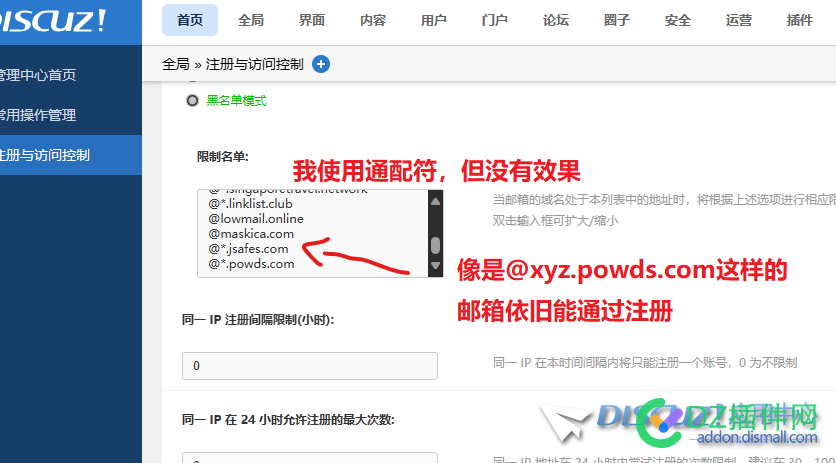This screenshot has height=463, width=836.
Task: Open the 圈子 tab
Action: pos(617,20)
